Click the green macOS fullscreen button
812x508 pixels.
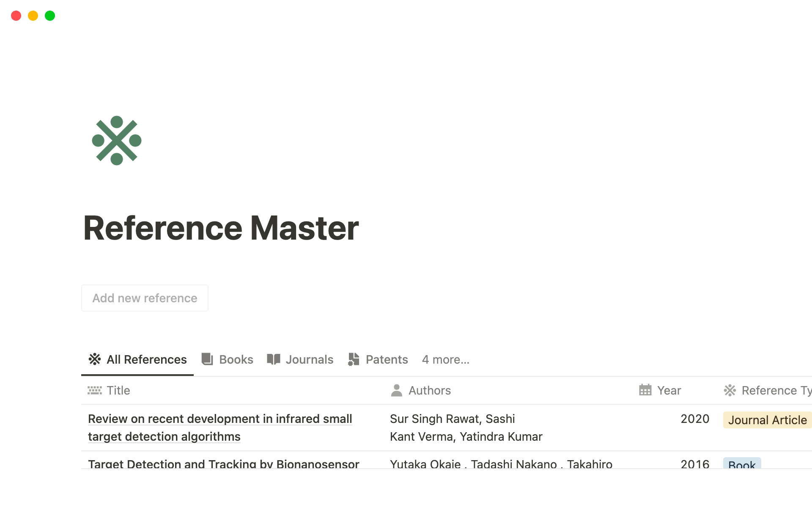pos(50,16)
